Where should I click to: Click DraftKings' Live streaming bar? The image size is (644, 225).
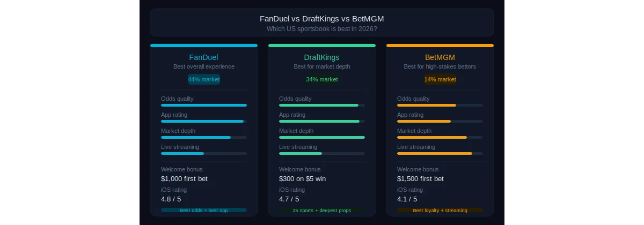(322, 153)
